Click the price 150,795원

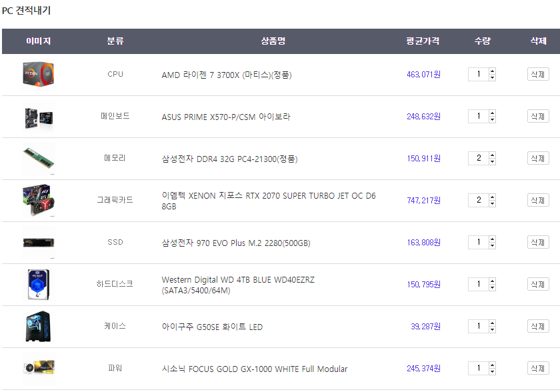pos(423,284)
